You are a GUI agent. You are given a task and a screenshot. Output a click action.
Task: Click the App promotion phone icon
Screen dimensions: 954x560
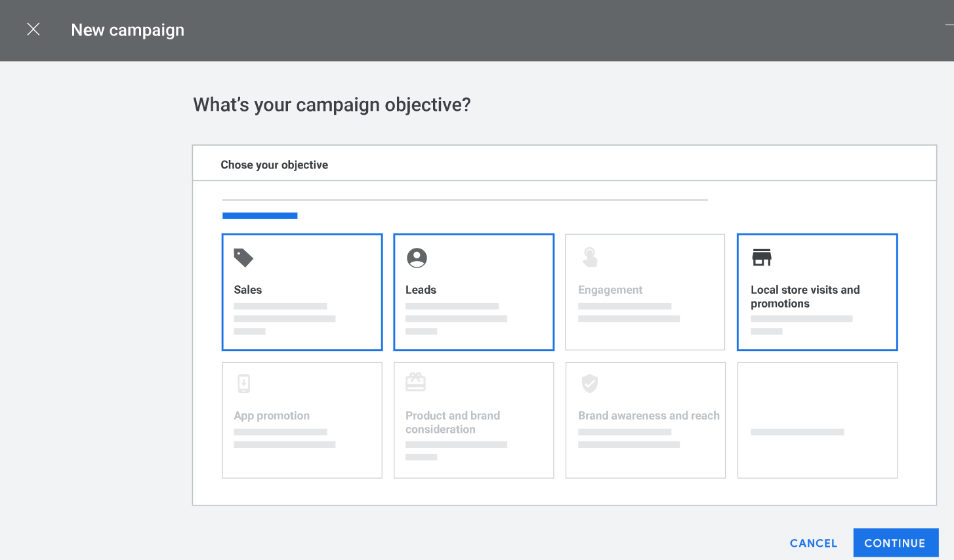[243, 383]
